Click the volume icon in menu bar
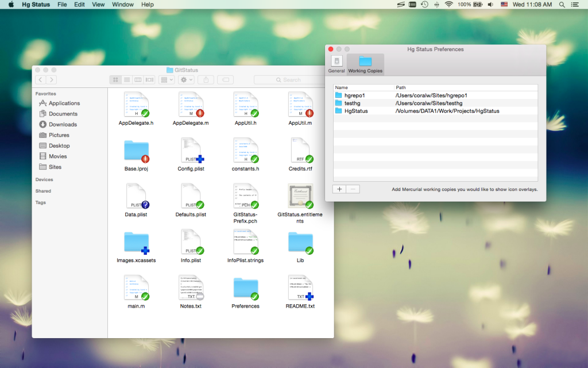588x368 pixels. click(x=490, y=5)
